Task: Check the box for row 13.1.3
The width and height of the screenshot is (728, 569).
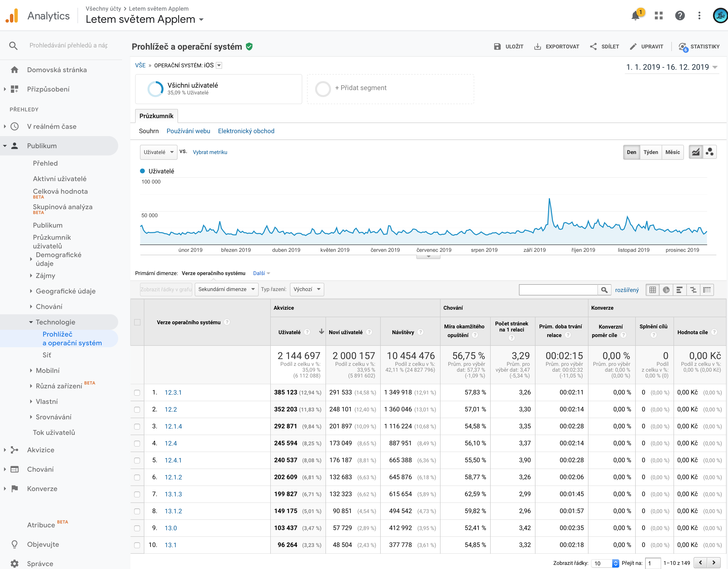Action: point(137,494)
